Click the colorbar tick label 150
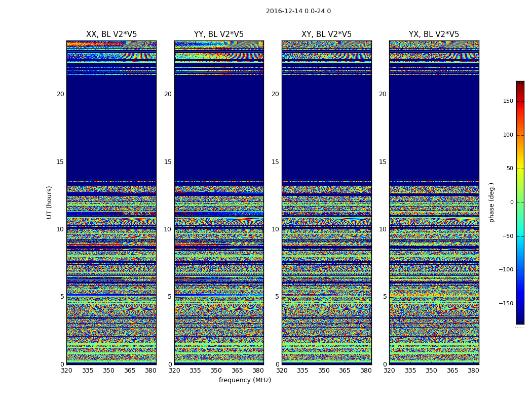 [x=508, y=101]
